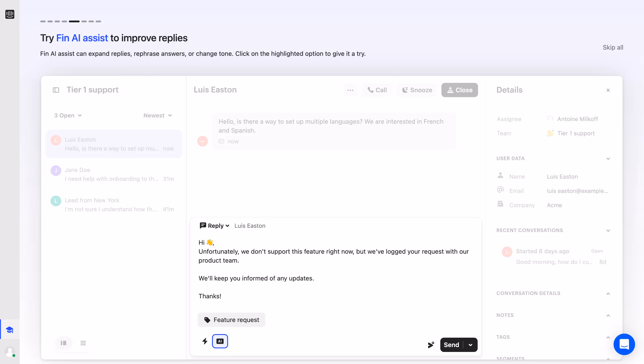Open the Newest sort dropdown
Screen dimensions: 644x364
coord(157,115)
